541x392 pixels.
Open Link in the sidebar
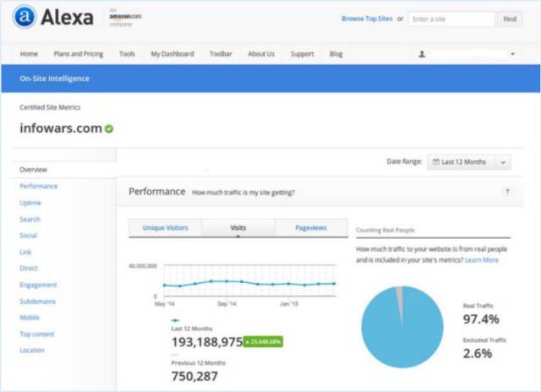click(25, 252)
